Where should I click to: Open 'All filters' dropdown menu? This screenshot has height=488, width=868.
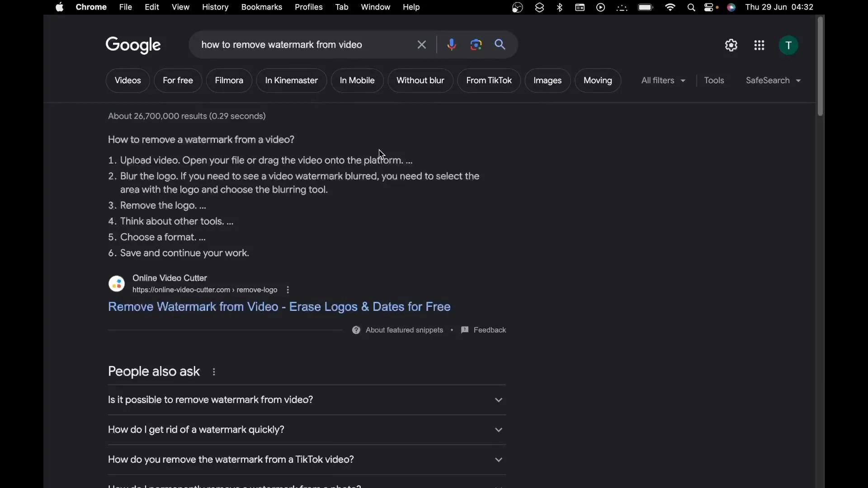point(663,80)
